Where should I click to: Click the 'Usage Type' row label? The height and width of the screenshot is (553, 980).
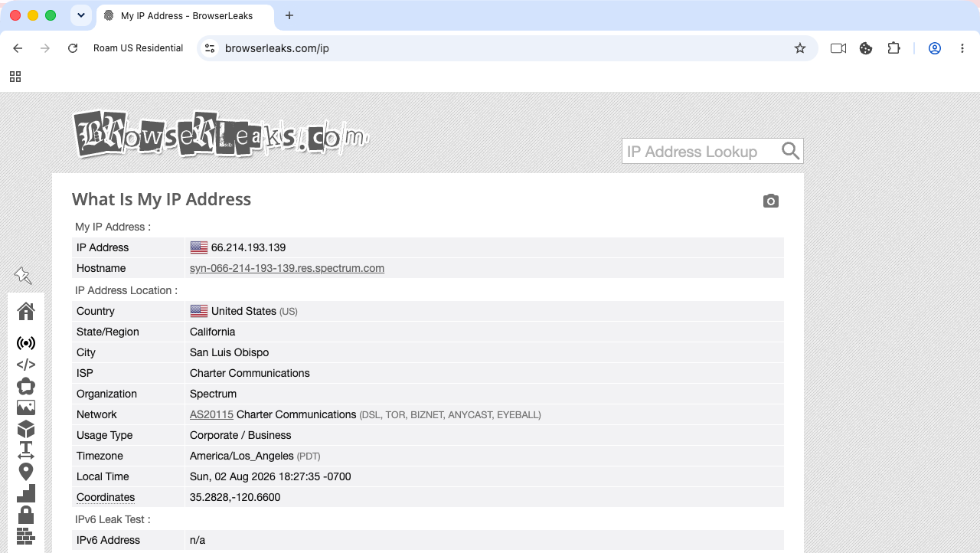(104, 435)
